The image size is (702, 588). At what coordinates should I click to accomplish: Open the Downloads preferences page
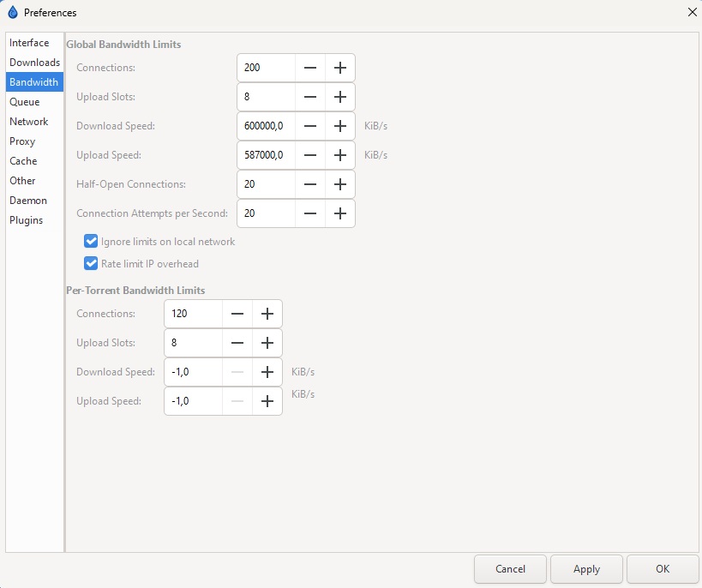point(34,63)
